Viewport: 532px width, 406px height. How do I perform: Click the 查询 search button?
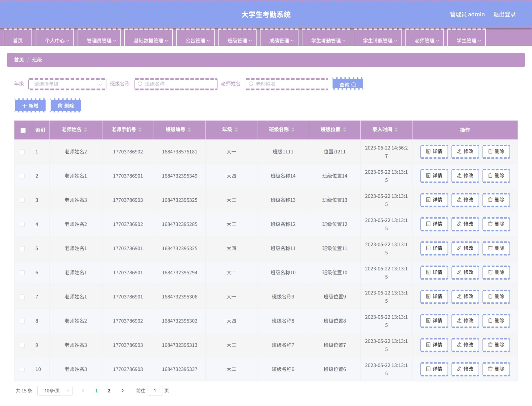(348, 84)
